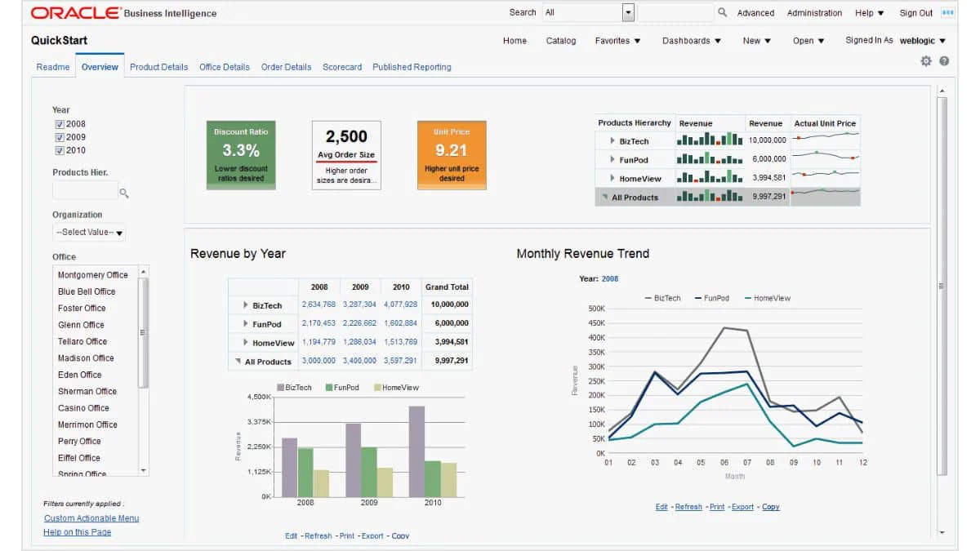
Task: Click BizTech revenue sparkbar in hierarchy table
Action: pos(710,140)
